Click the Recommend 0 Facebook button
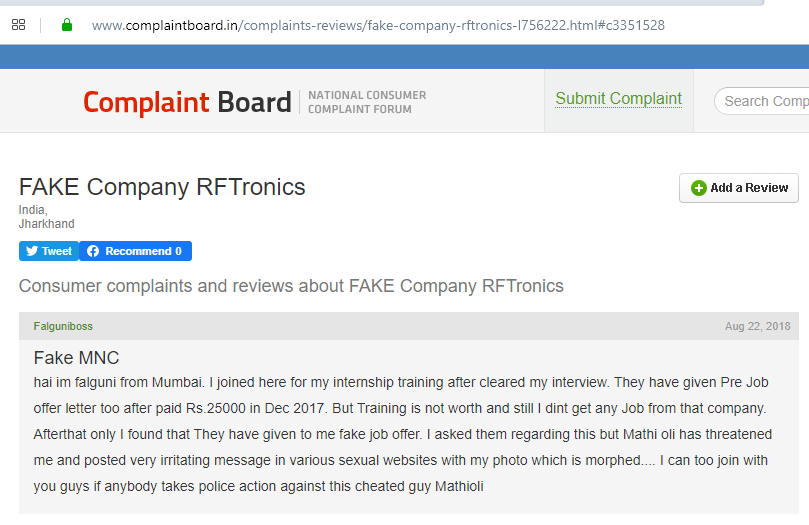 [x=135, y=251]
